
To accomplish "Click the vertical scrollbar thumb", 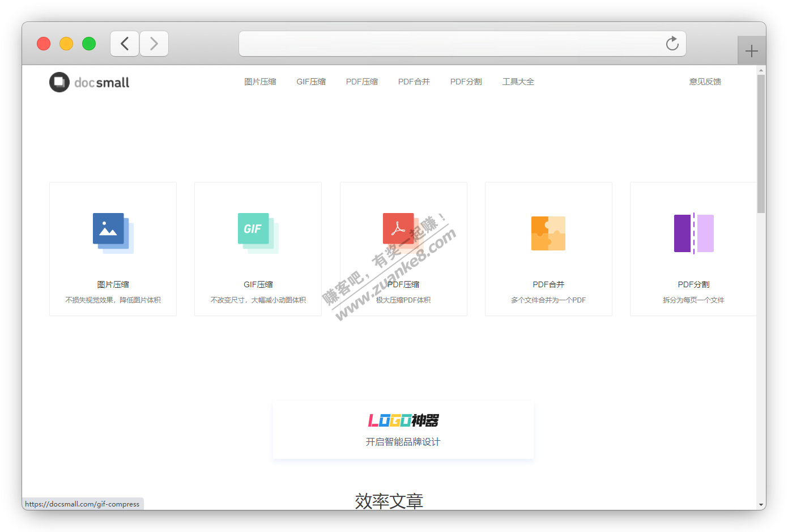I will (761, 144).
